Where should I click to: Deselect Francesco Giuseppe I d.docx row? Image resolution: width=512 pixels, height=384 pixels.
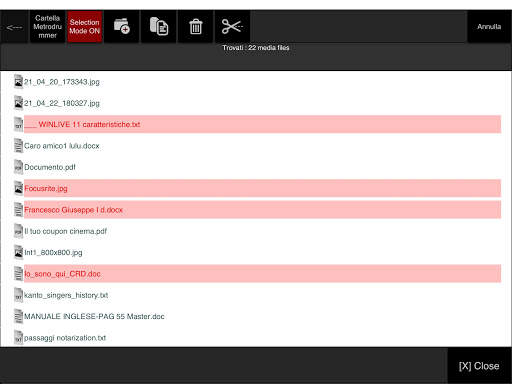(262, 210)
